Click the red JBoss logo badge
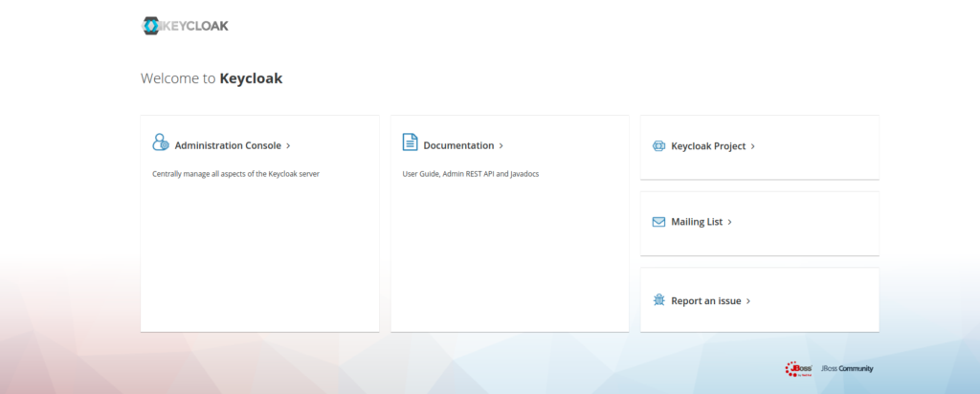 (x=798, y=368)
